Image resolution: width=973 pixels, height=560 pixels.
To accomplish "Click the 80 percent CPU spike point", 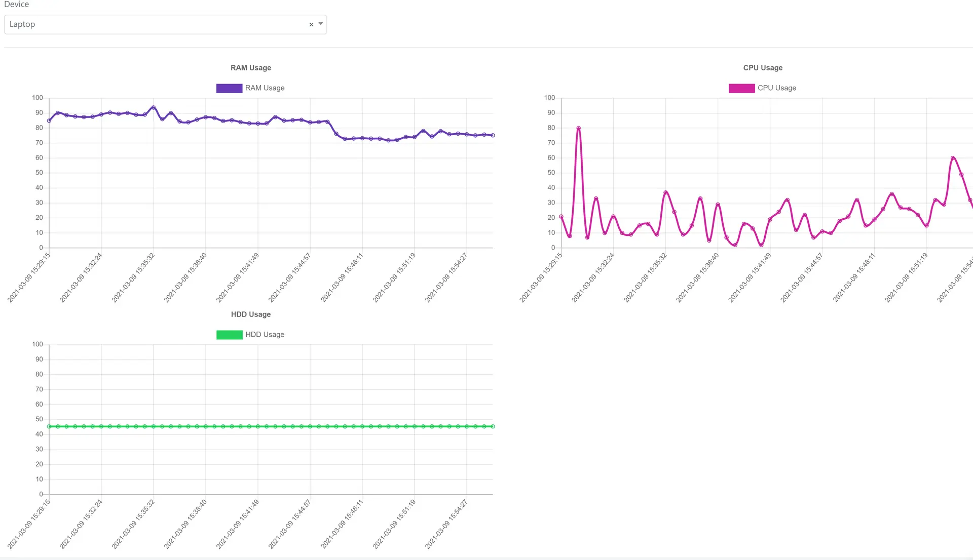I will coord(578,128).
